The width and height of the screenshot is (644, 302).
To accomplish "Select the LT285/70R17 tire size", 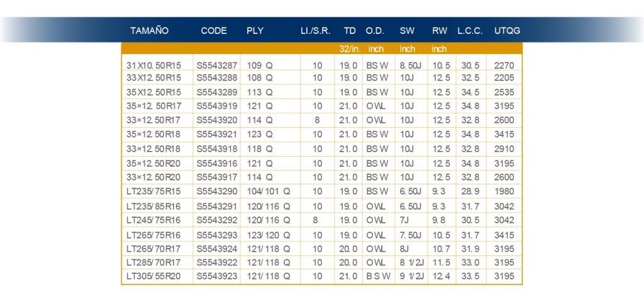I will pos(153,262).
